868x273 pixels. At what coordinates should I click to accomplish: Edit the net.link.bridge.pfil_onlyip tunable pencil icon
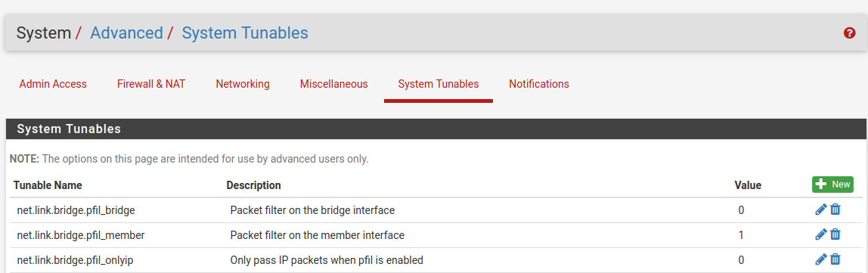[x=821, y=259]
